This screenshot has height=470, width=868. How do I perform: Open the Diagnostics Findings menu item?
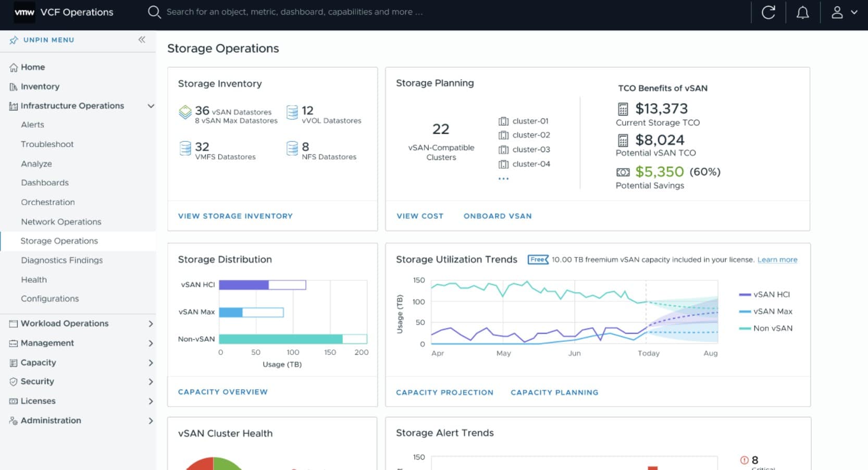(61, 260)
